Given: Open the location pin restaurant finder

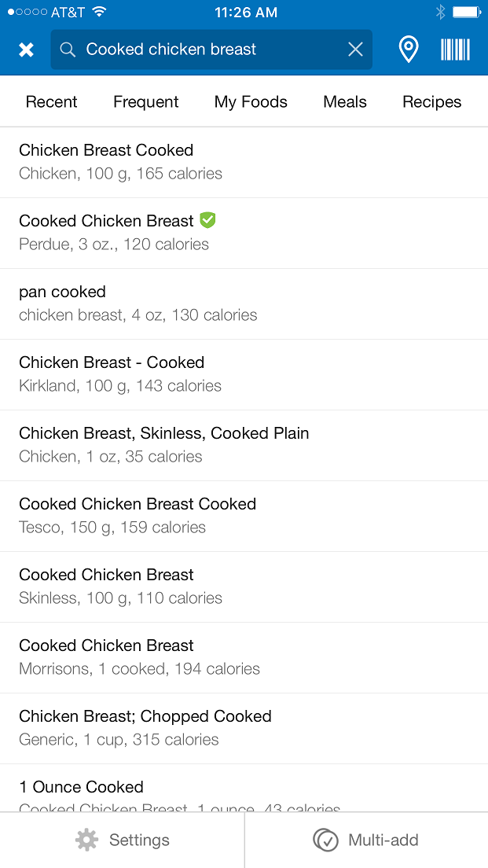Looking at the screenshot, I should click(408, 50).
